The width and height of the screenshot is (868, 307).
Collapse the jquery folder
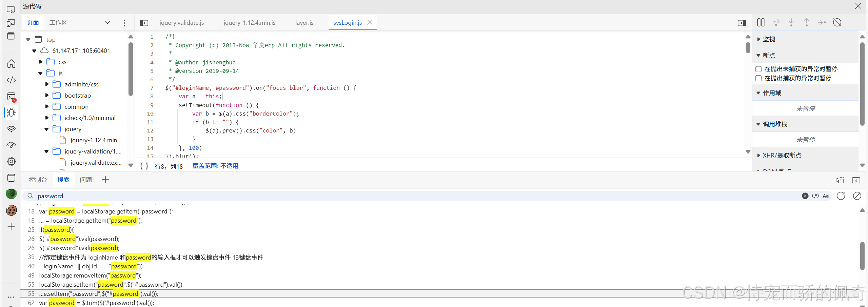[x=46, y=129]
